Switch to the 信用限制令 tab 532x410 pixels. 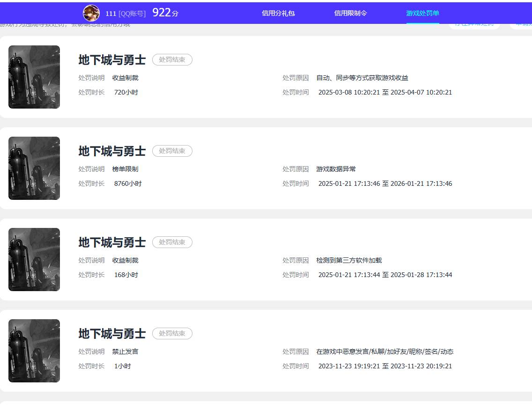click(351, 13)
